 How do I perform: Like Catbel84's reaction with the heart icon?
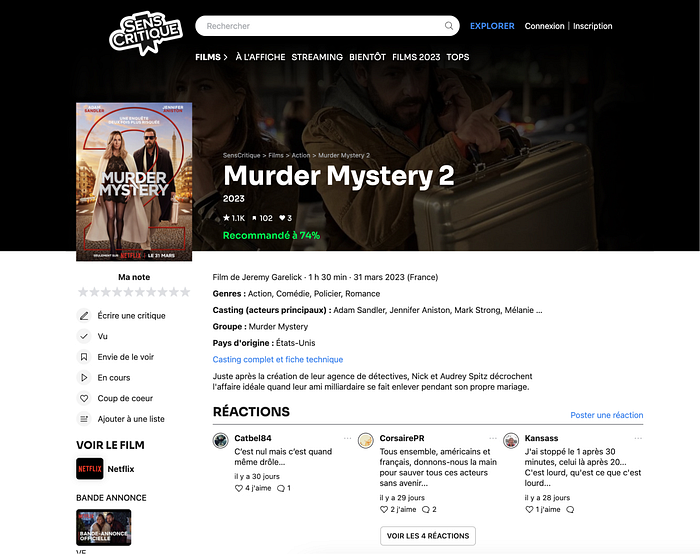[239, 488]
